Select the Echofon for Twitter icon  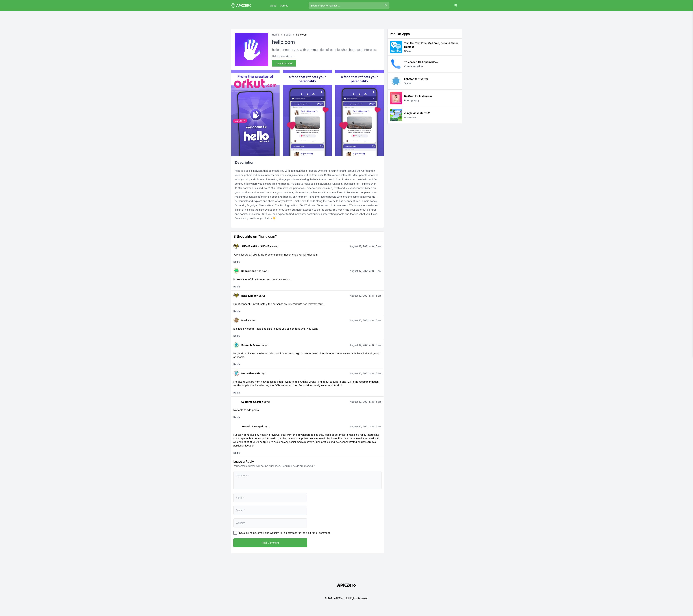pyautogui.click(x=396, y=81)
